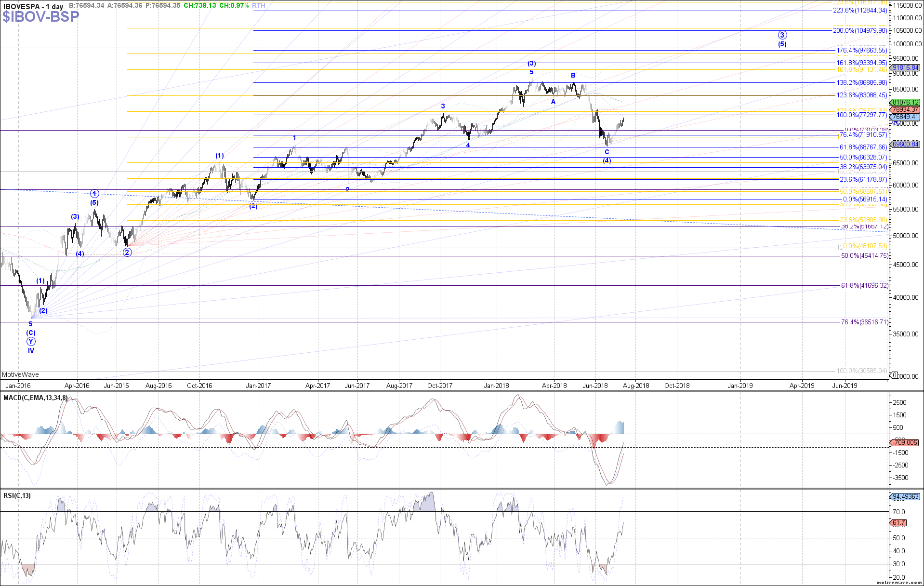
Task: Click wave label 'A' below April 2018 prices
Action: (553, 102)
